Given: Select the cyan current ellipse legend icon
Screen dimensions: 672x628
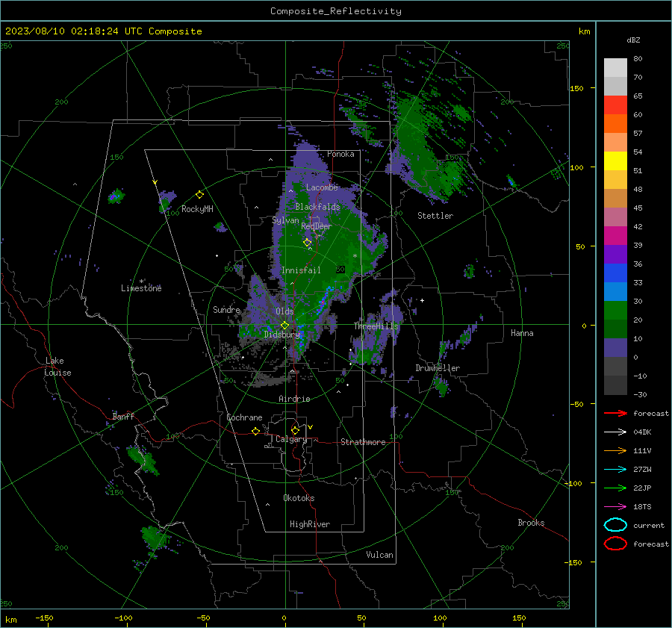Looking at the screenshot, I should pos(615,525).
